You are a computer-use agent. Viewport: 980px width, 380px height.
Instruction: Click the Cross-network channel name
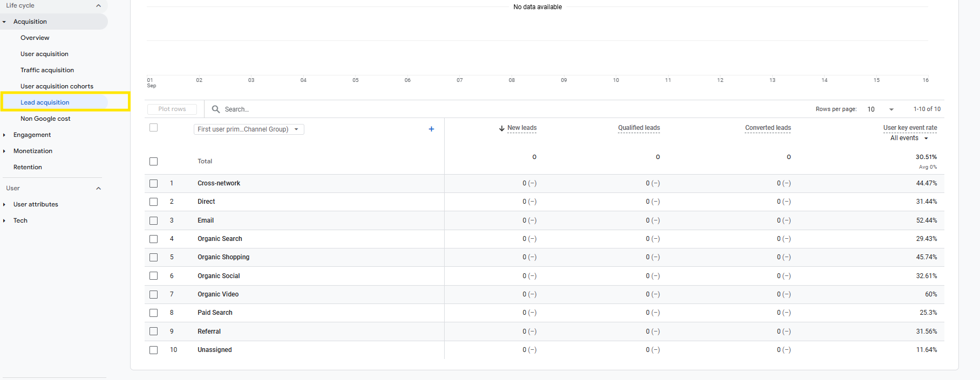pos(219,183)
